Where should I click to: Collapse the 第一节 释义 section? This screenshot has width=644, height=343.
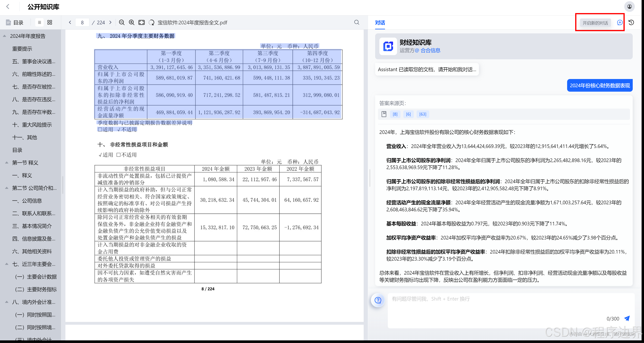(x=7, y=163)
